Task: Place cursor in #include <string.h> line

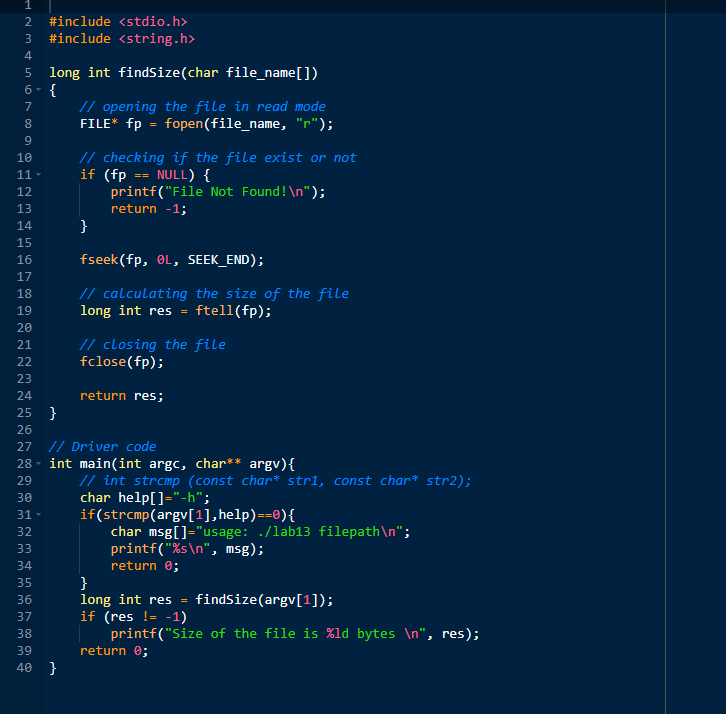Action: pyautogui.click(x=122, y=39)
